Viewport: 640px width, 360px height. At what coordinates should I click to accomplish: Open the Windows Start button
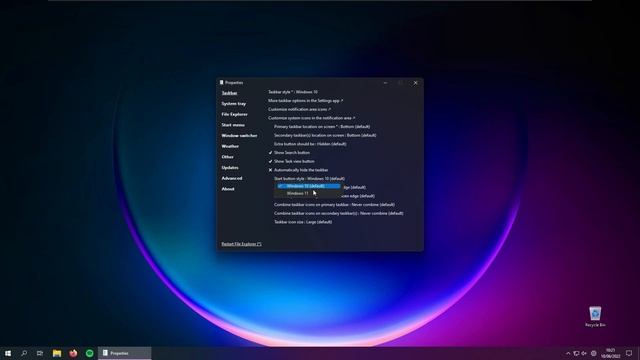point(8,353)
